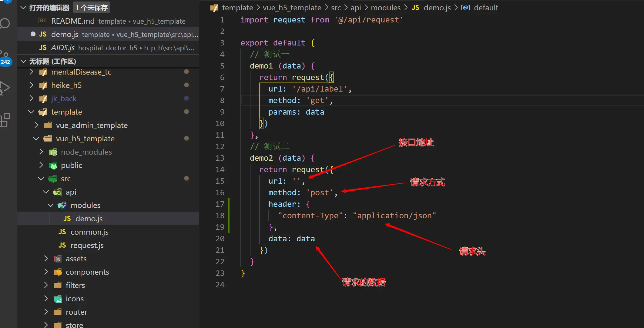The height and width of the screenshot is (328, 644).
Task: Click unsaved dot on demo.js editor entry
Action: point(33,34)
